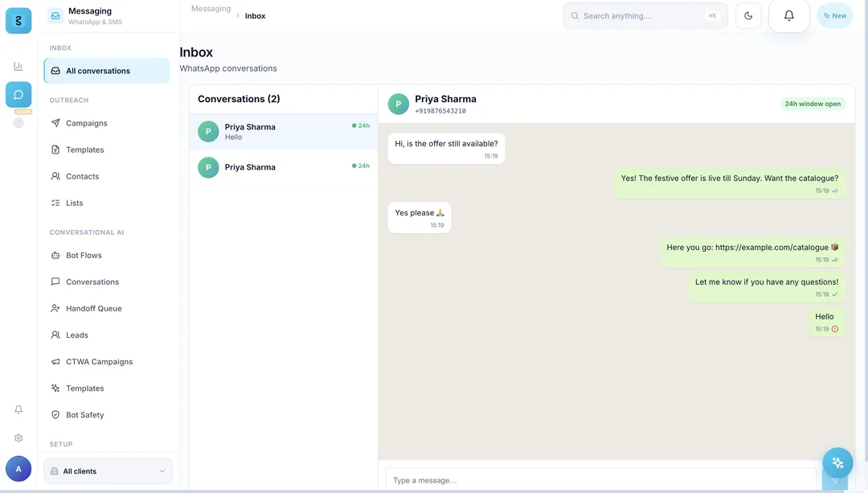Open Bot Safety
868x493 pixels.
107,415
